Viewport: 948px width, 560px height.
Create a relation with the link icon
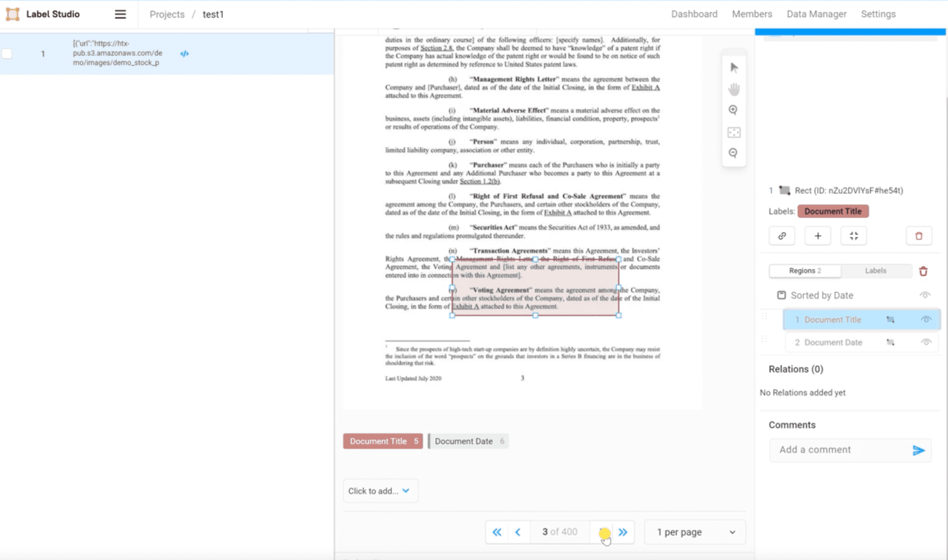pyautogui.click(x=782, y=235)
